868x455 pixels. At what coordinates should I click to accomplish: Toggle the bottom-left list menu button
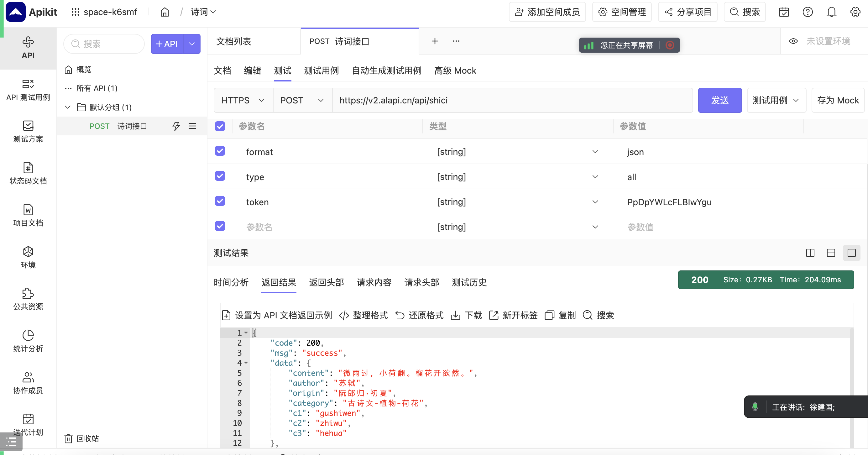point(12,442)
